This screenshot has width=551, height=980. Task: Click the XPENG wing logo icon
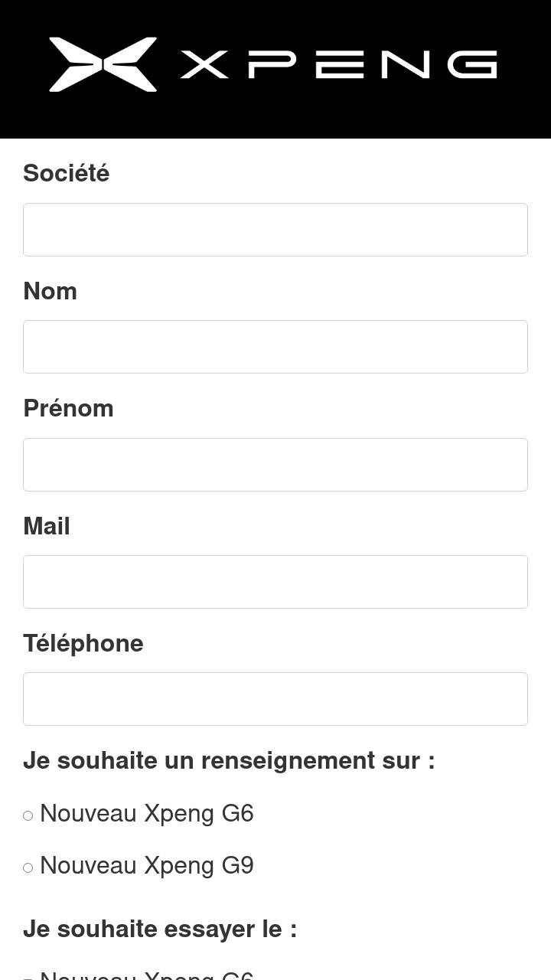pos(103,64)
